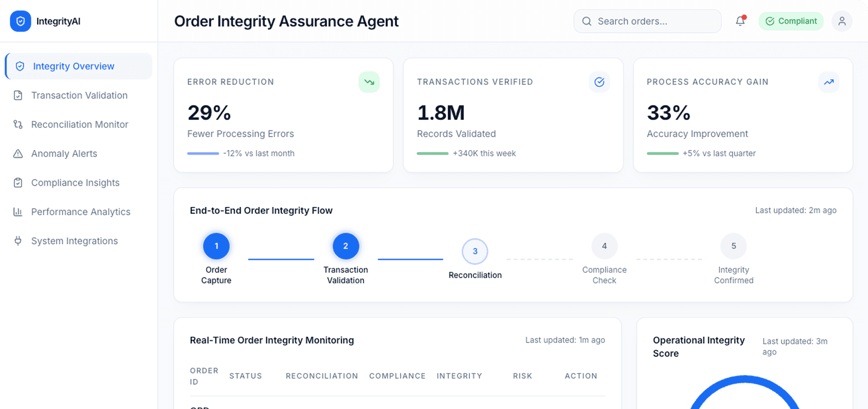Click the '-12% vs last month' text
The width and height of the screenshot is (868, 409).
coord(259,153)
